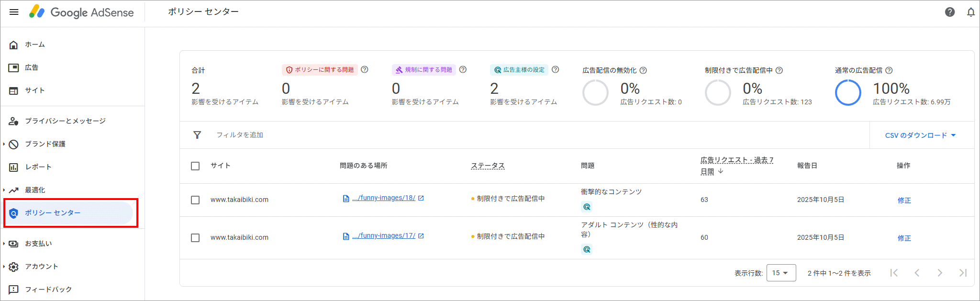Open the .../funny-images/18/ page link
This screenshot has height=301, width=980.
pos(383,198)
